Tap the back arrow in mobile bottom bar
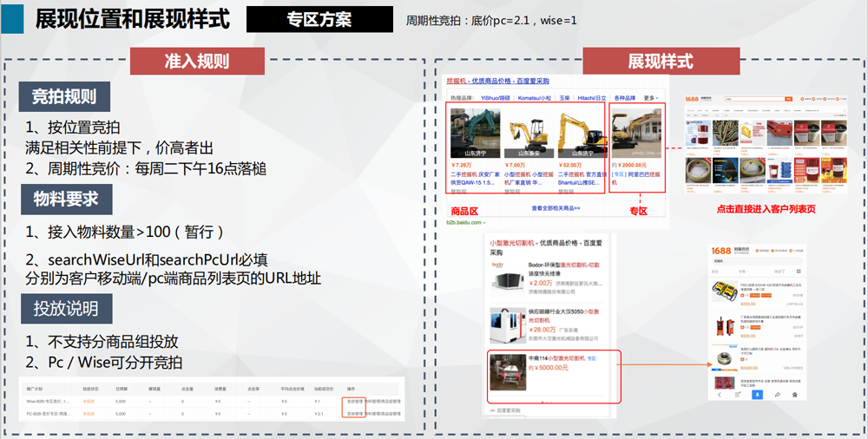 pyautogui.click(x=720, y=394)
